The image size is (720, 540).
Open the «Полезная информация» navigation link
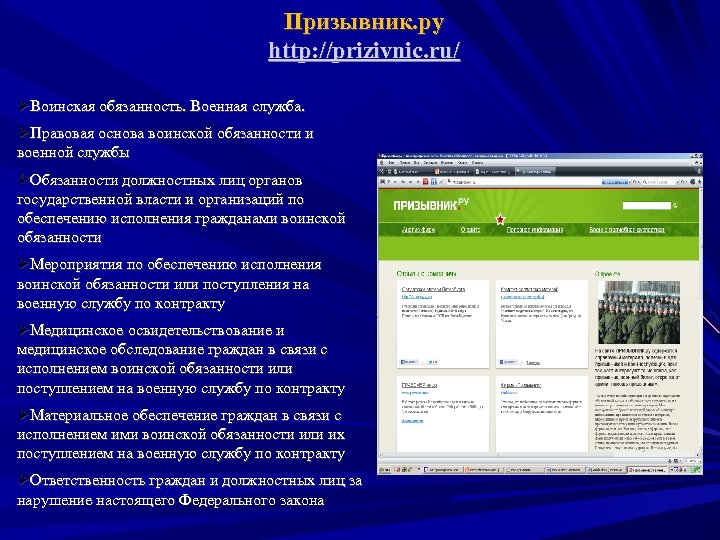tap(534, 230)
